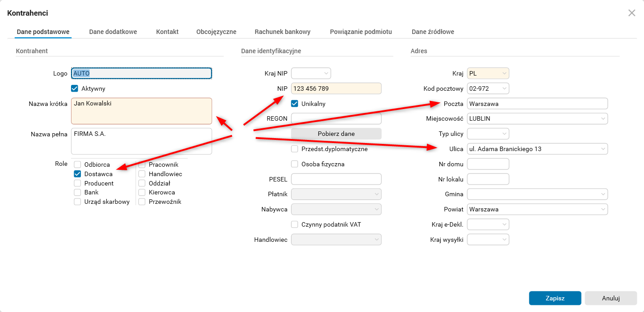Uncheck the Dostawca role
The image size is (644, 312).
pos(77,174)
